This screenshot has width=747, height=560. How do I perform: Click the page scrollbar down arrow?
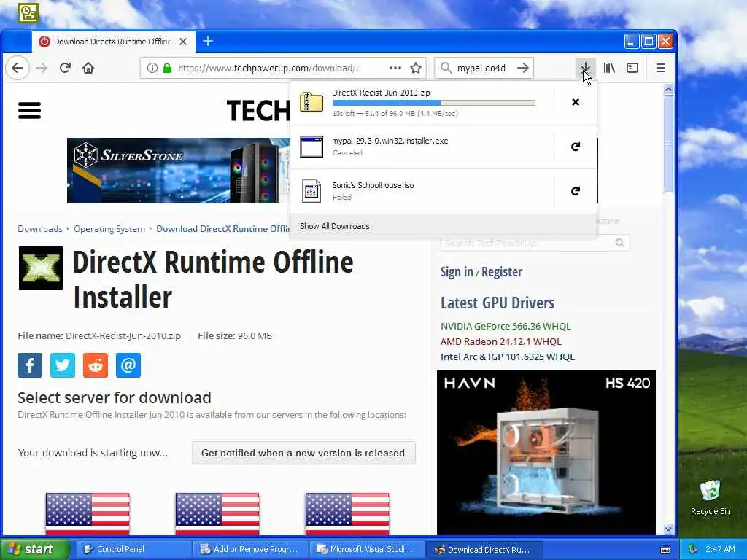[668, 529]
